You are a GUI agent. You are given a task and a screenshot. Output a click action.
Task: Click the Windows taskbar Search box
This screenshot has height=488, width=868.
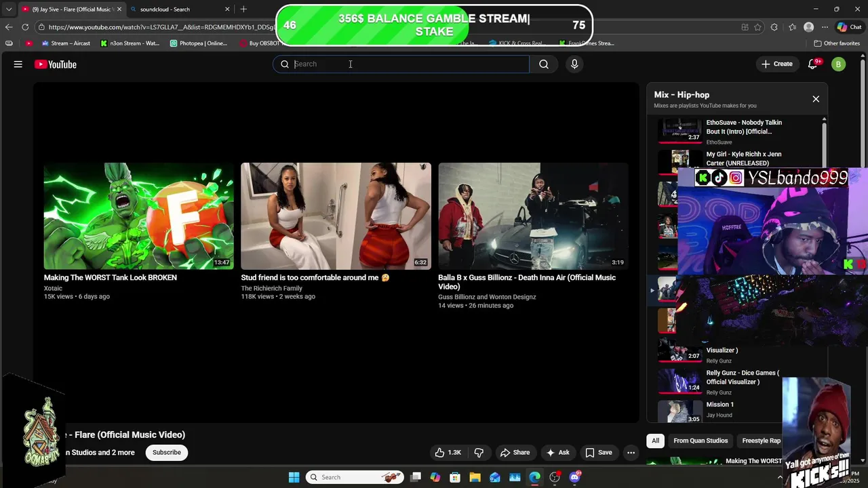(354, 477)
